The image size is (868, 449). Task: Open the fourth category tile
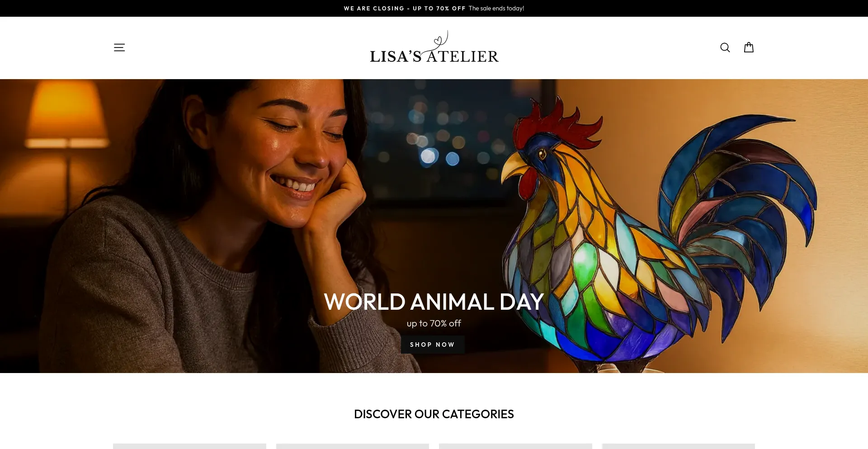[x=679, y=446]
